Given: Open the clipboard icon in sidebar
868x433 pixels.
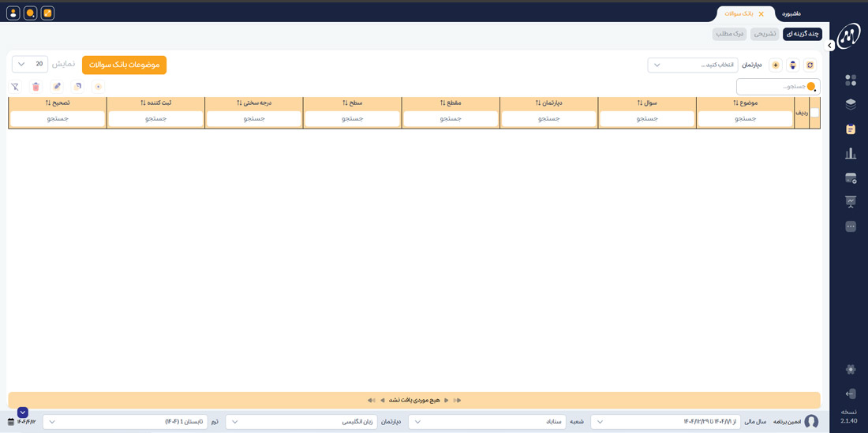Looking at the screenshot, I should [x=851, y=129].
